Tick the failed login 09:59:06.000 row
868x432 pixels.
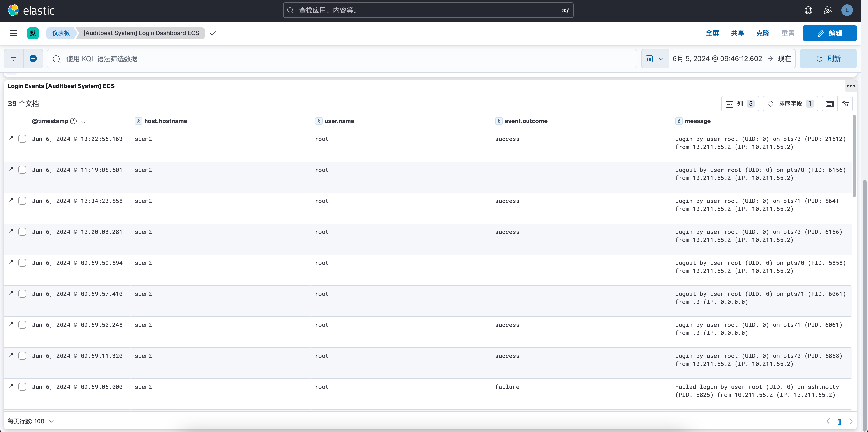point(22,387)
